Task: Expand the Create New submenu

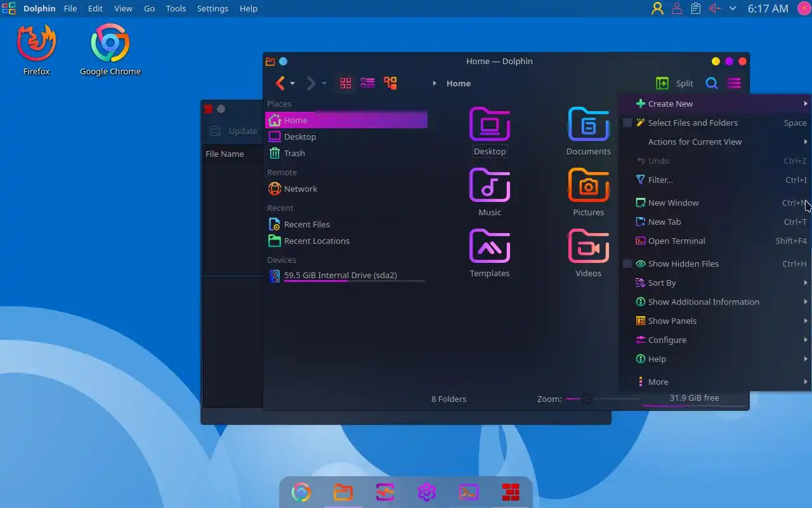Action: point(715,104)
